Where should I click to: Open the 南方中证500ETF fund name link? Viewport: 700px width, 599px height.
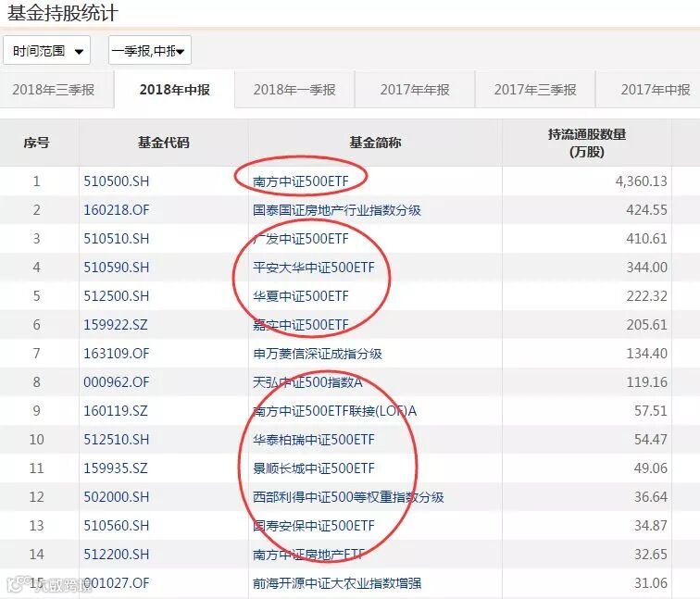[x=300, y=181]
